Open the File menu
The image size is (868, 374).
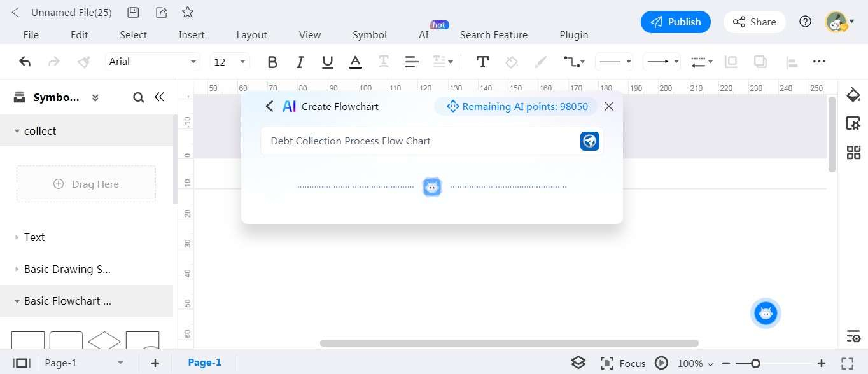[31, 34]
